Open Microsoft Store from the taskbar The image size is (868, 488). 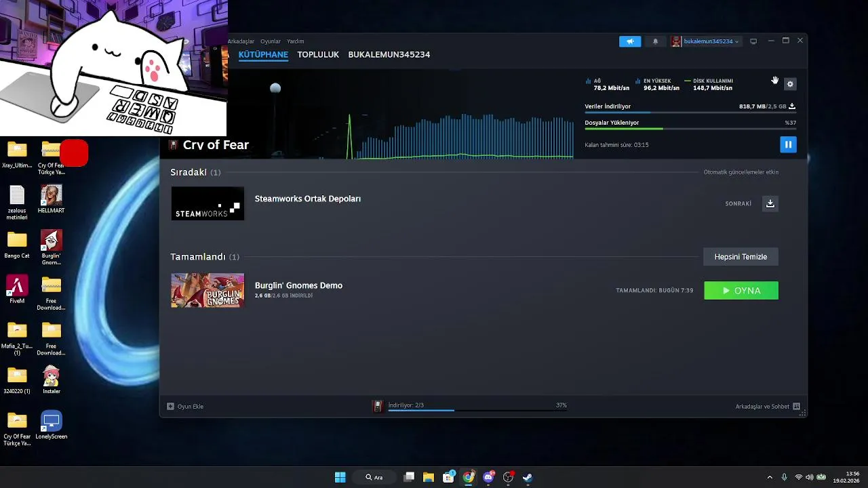point(448,477)
